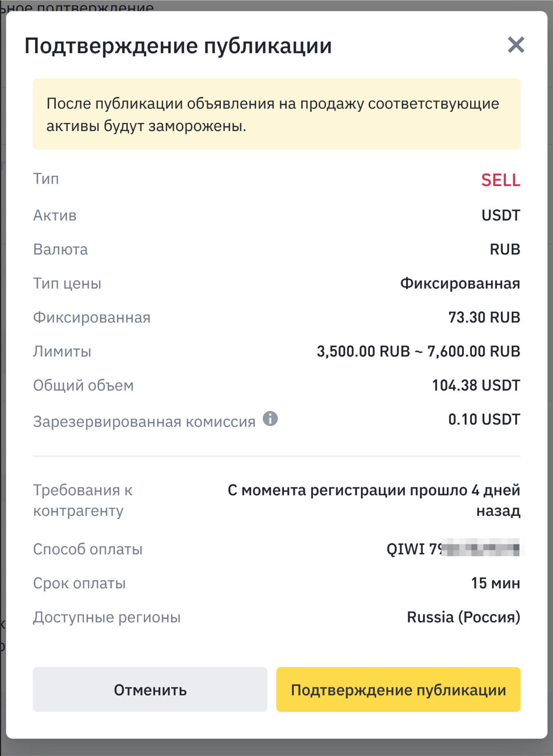Confirm with the yellow Подтверждение публикации button
Image resolution: width=553 pixels, height=756 pixels.
tap(398, 690)
